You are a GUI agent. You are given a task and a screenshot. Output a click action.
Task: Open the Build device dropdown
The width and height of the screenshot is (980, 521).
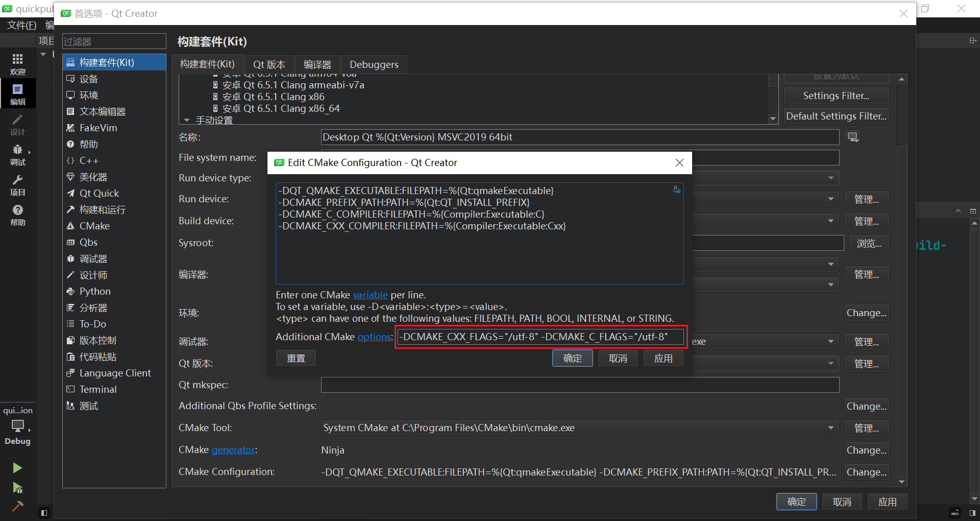(x=831, y=221)
